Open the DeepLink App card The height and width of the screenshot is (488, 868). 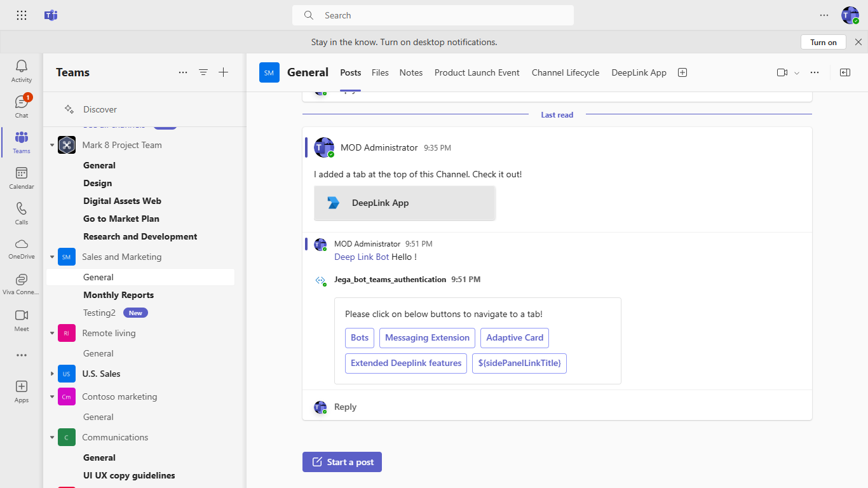pos(405,203)
